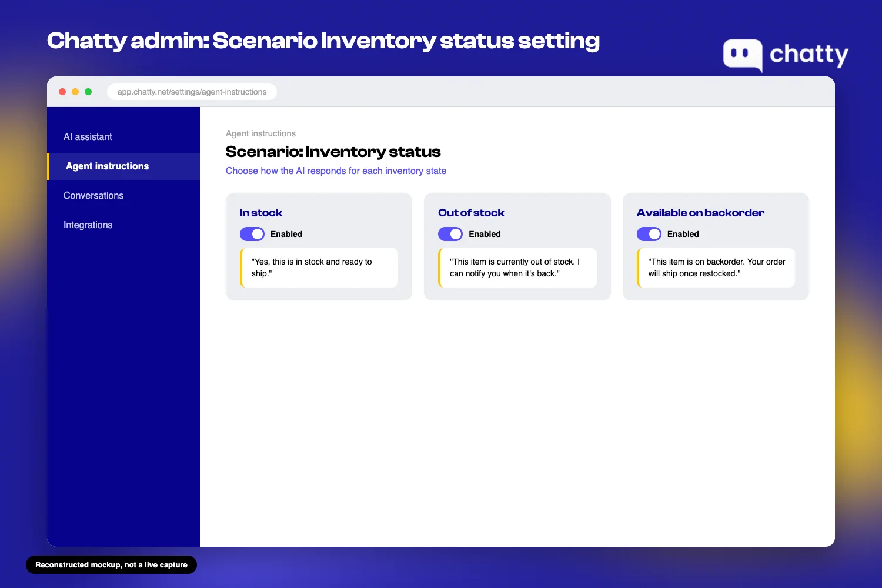Click "Choose how the AI responds" subtitle
The width and height of the screenshot is (882, 588).
point(336,171)
